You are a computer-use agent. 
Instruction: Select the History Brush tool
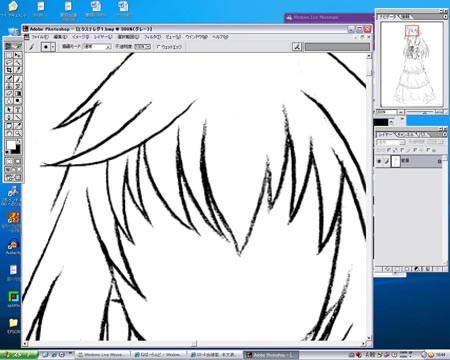click(18, 86)
